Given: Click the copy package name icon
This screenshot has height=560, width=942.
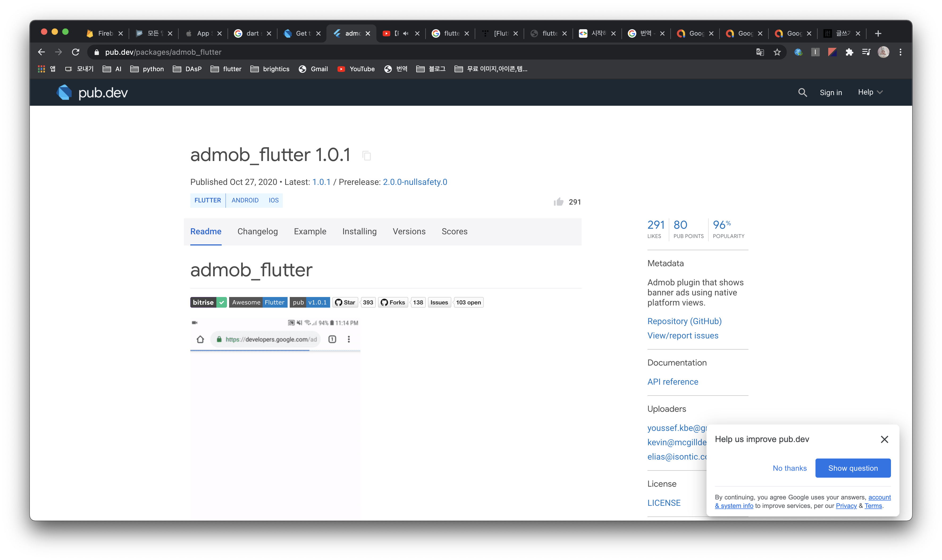Looking at the screenshot, I should coord(366,155).
